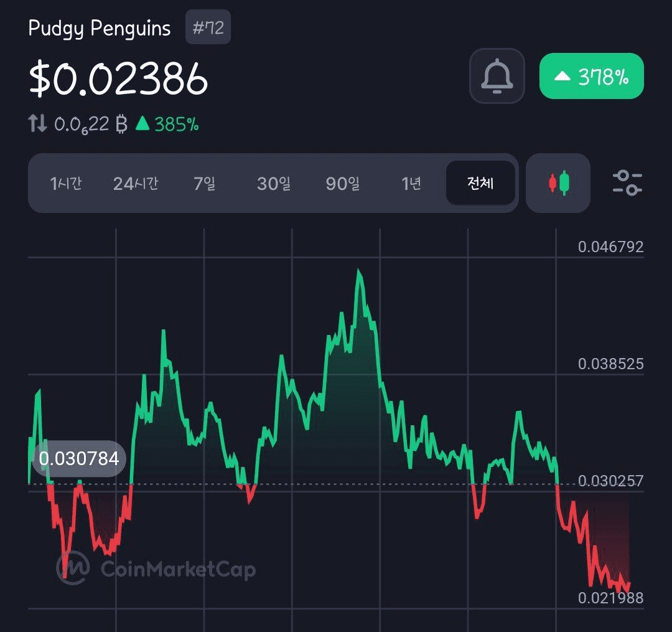
Task: Open the price alert bell icon
Action: [x=497, y=76]
